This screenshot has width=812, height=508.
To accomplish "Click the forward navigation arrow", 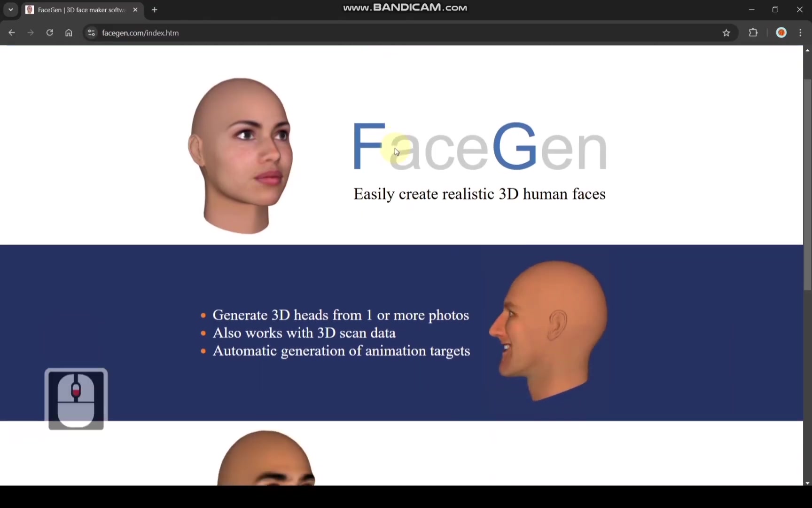I will tap(31, 33).
